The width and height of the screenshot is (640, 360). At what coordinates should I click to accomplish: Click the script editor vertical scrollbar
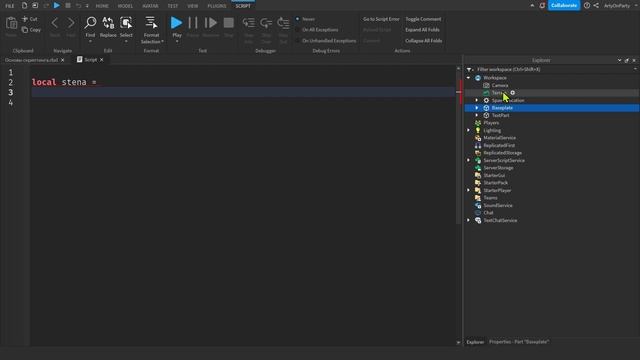(x=458, y=147)
